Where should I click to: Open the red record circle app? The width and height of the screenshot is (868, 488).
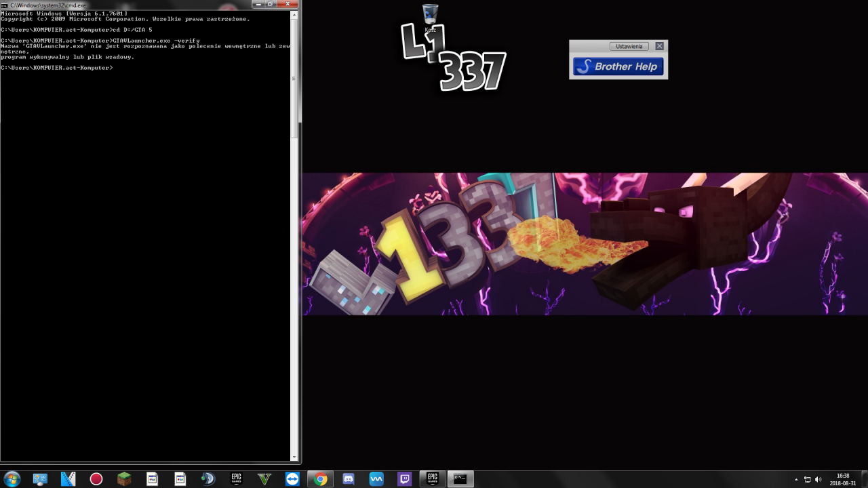96,479
